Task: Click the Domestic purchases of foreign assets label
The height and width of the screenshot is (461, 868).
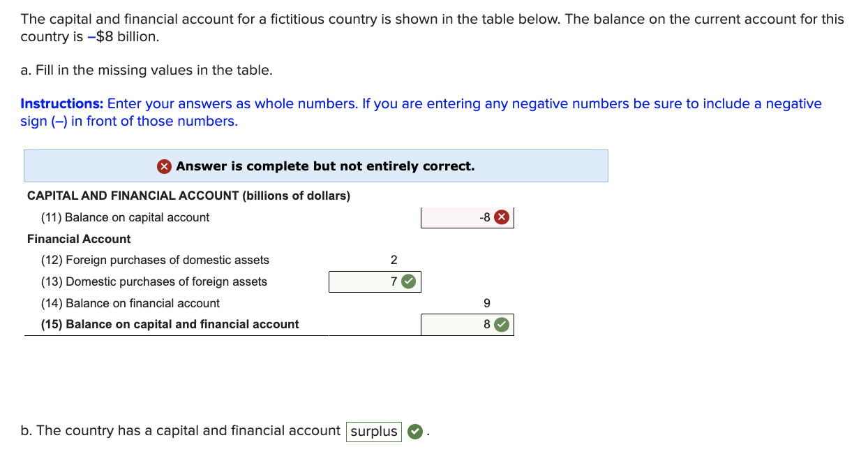Action: tap(153, 281)
